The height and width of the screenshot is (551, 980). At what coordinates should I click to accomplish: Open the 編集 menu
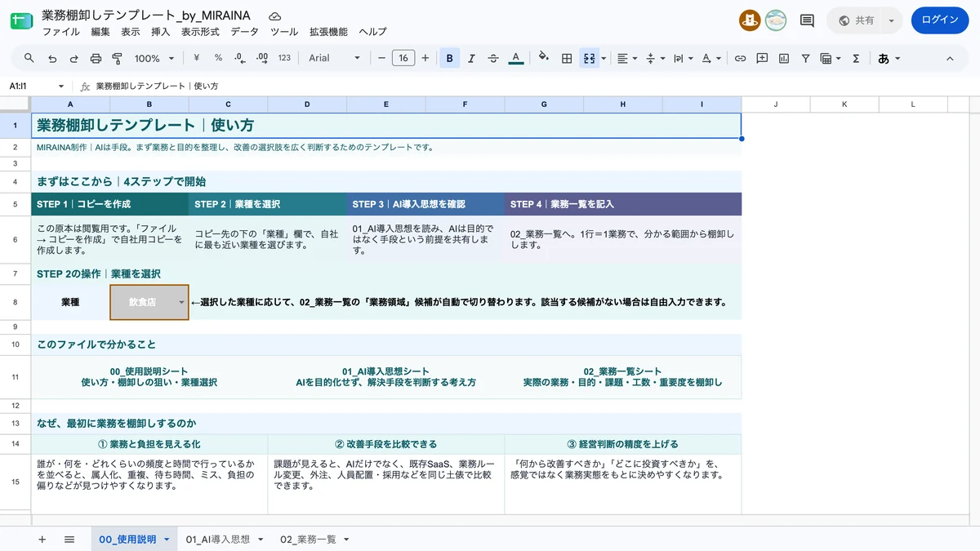click(x=100, y=32)
